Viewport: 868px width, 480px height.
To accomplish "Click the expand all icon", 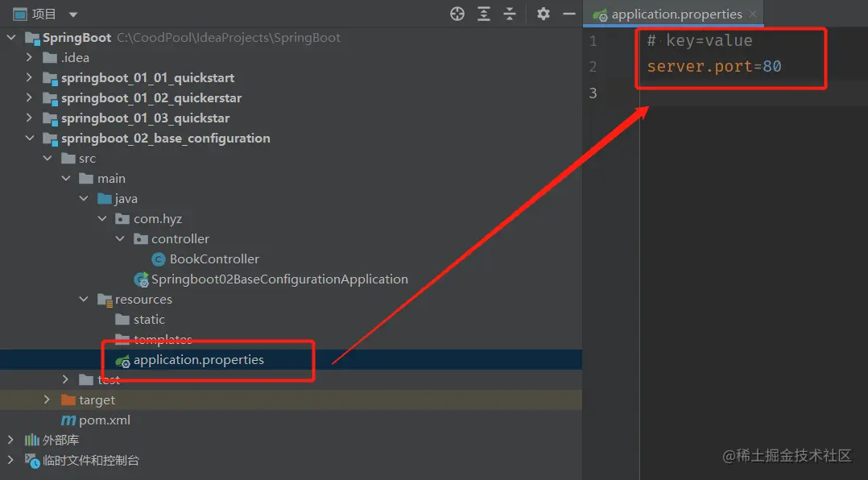I will coord(484,14).
